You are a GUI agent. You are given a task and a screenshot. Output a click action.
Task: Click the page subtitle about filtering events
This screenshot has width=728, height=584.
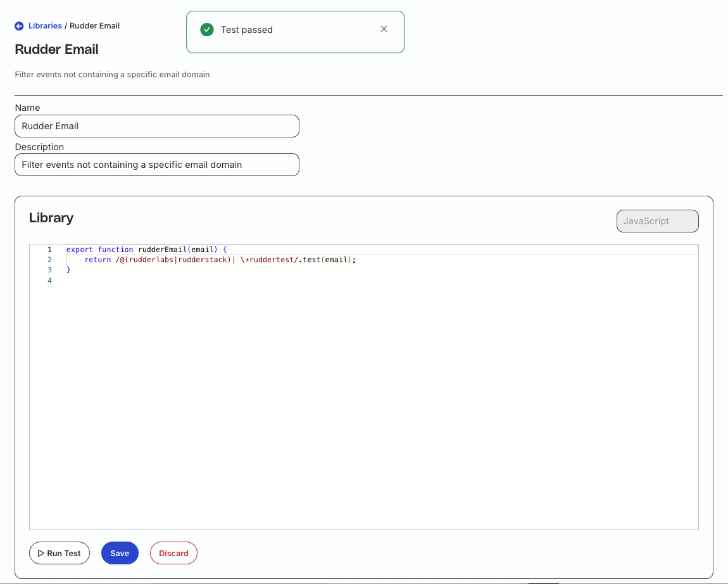(112, 74)
